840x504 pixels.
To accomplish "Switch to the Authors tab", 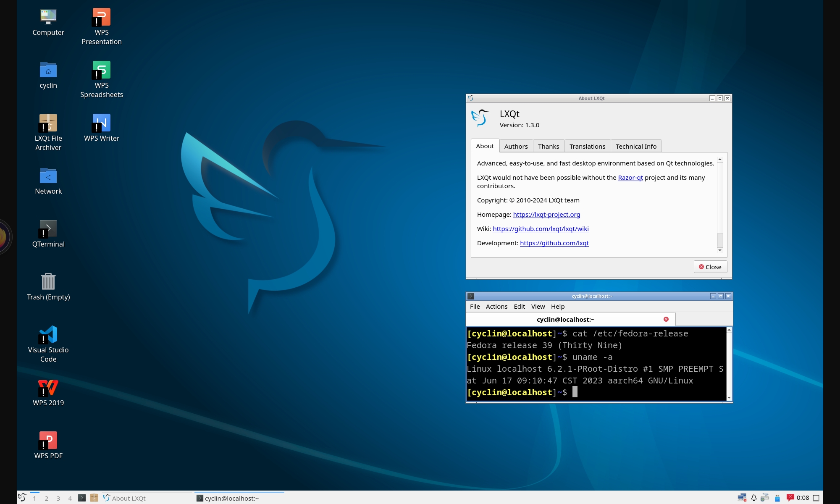I will (x=516, y=146).
